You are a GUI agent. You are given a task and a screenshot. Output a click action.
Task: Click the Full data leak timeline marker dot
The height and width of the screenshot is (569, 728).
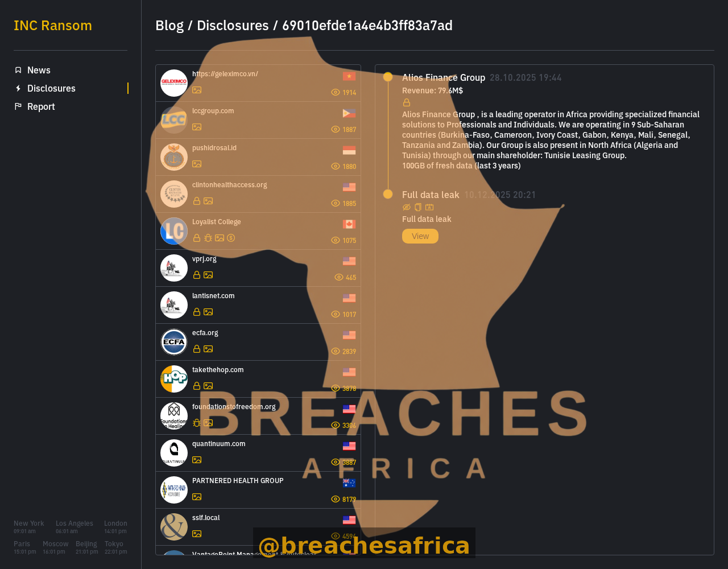[x=388, y=194]
